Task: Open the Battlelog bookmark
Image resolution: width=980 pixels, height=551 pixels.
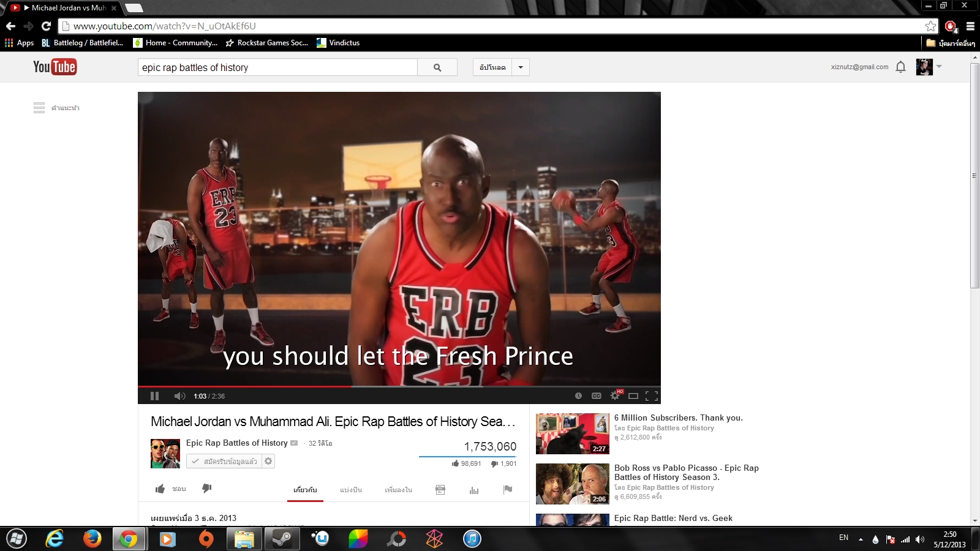Action: (83, 43)
